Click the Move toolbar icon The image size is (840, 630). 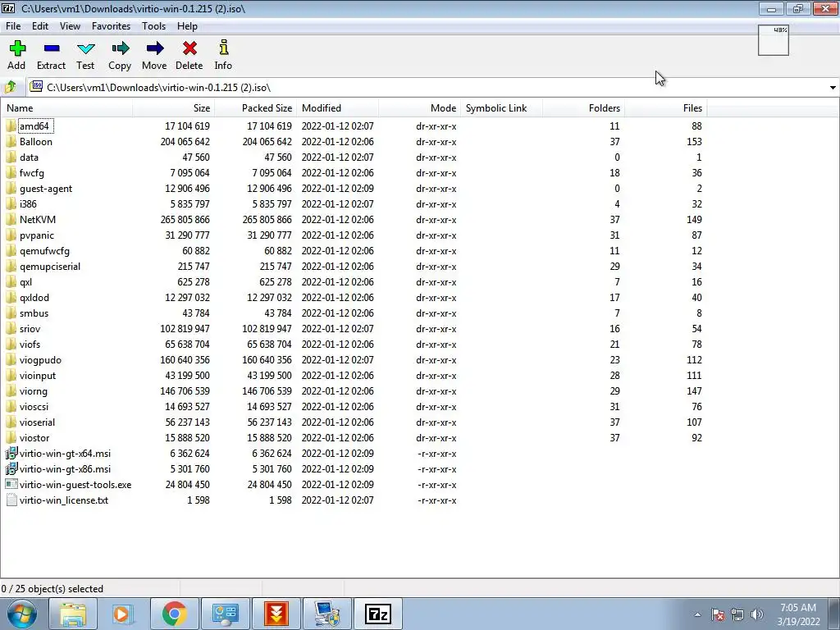click(x=154, y=48)
